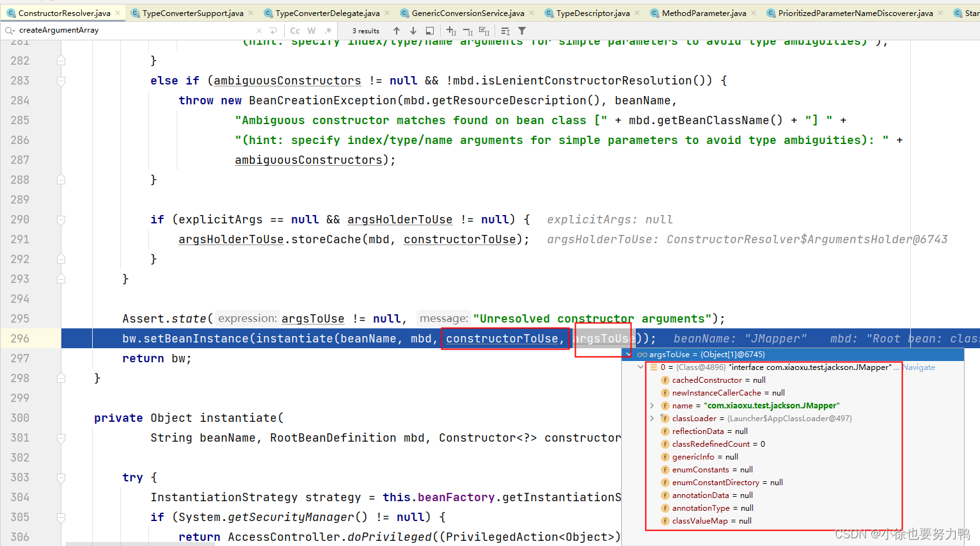Go to previous search occurrence arrow
This screenshot has width=980, height=546.
coord(397,31)
